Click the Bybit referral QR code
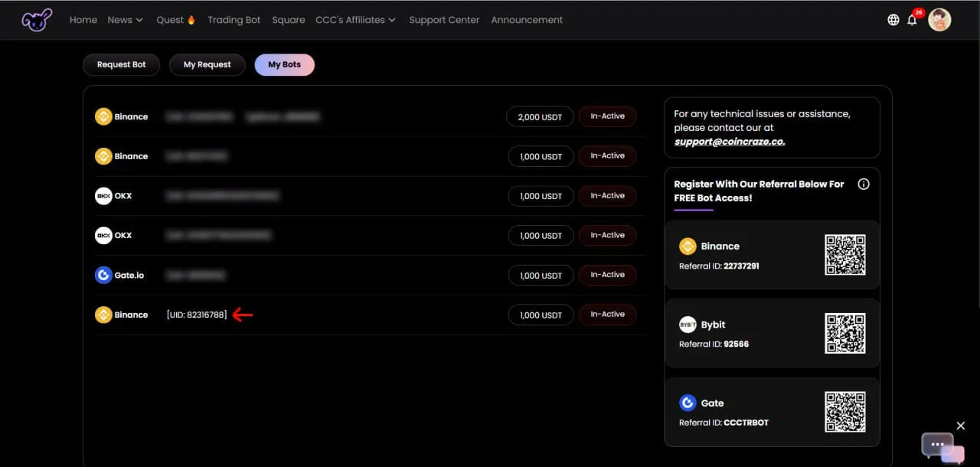This screenshot has height=467, width=980. (x=844, y=334)
